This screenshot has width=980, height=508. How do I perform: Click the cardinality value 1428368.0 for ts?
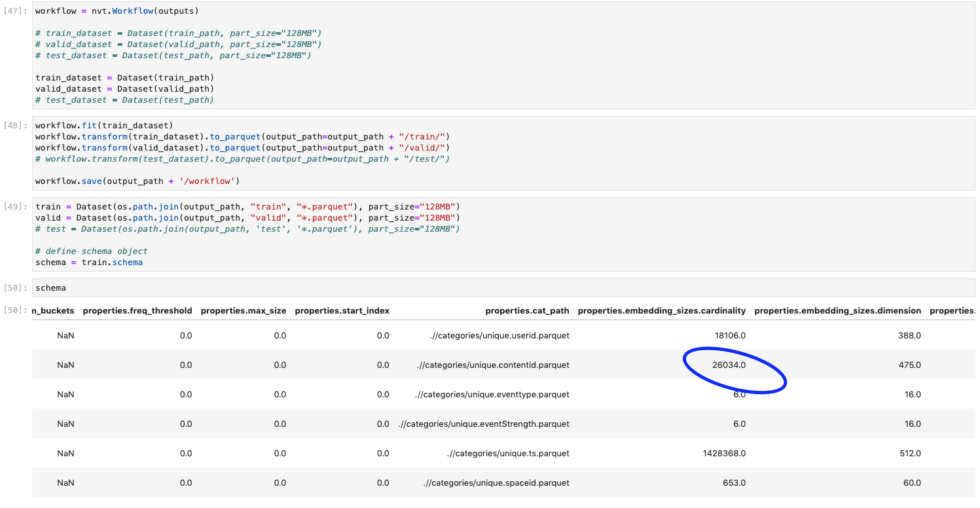click(723, 453)
